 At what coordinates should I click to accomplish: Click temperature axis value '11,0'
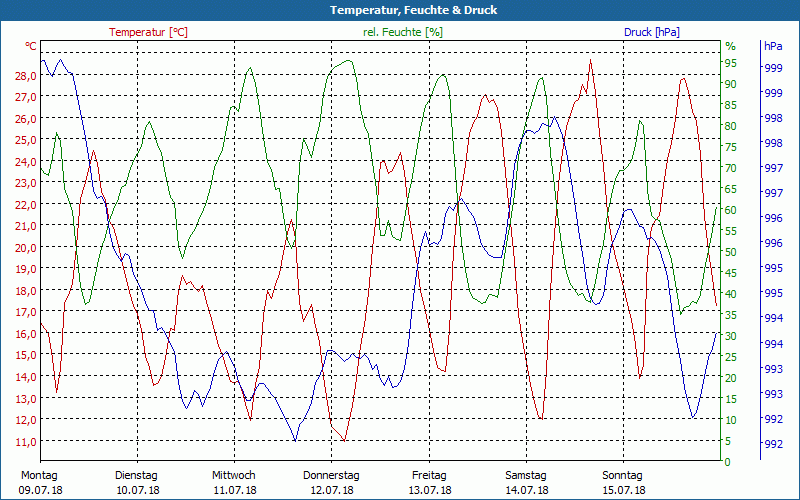click(27, 442)
